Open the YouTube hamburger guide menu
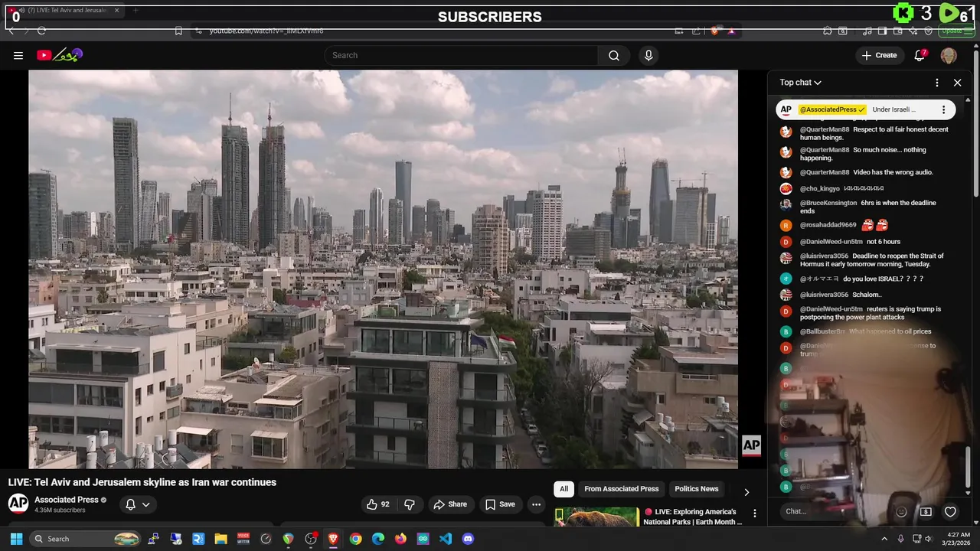Image resolution: width=980 pixels, height=551 pixels. (18, 55)
